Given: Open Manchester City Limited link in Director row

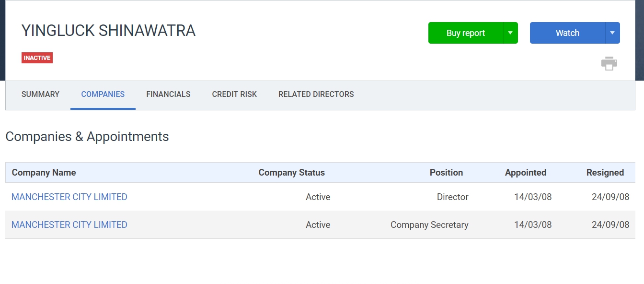Looking at the screenshot, I should (x=69, y=197).
